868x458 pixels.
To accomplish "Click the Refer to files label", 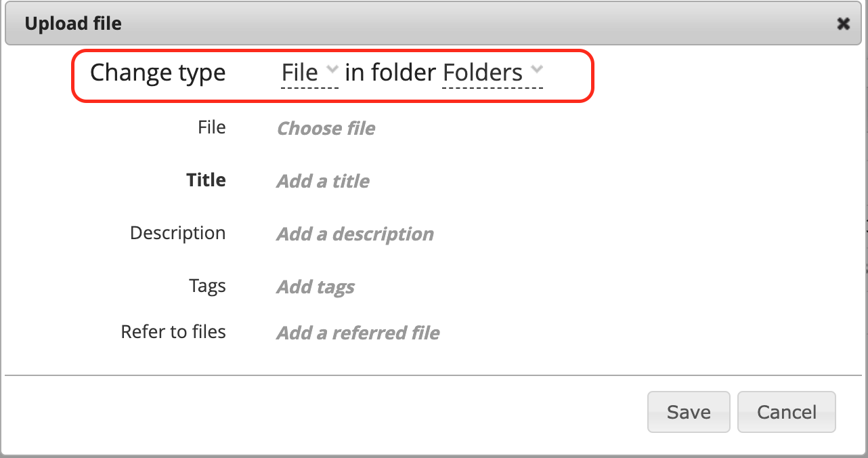I will pyautogui.click(x=173, y=332).
